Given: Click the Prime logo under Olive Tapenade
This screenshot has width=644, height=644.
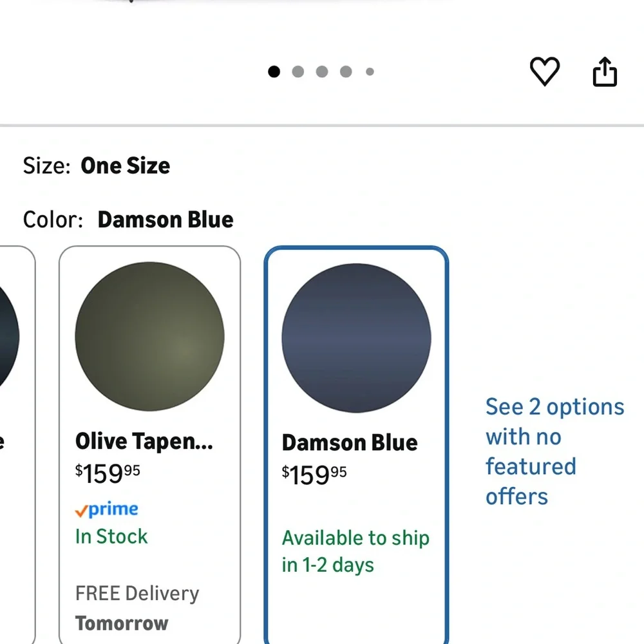Looking at the screenshot, I should pos(107,509).
